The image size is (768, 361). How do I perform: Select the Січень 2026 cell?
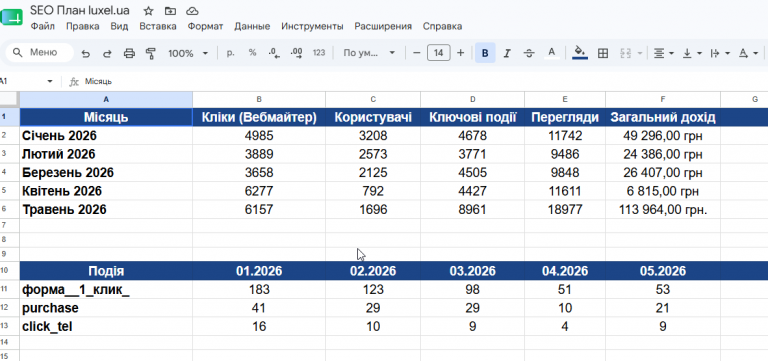point(106,136)
